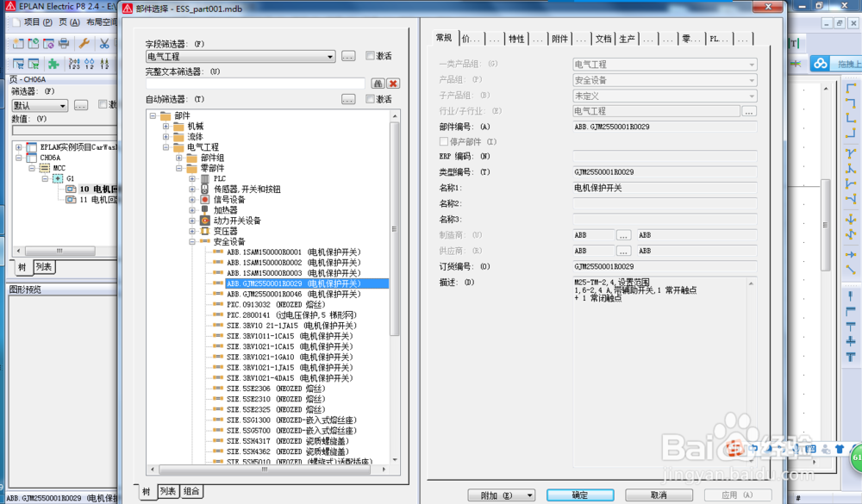Select SIE.3RV1021-1JA15 电机保护开关 tree item
This screenshot has width=862, height=504.
[290, 368]
